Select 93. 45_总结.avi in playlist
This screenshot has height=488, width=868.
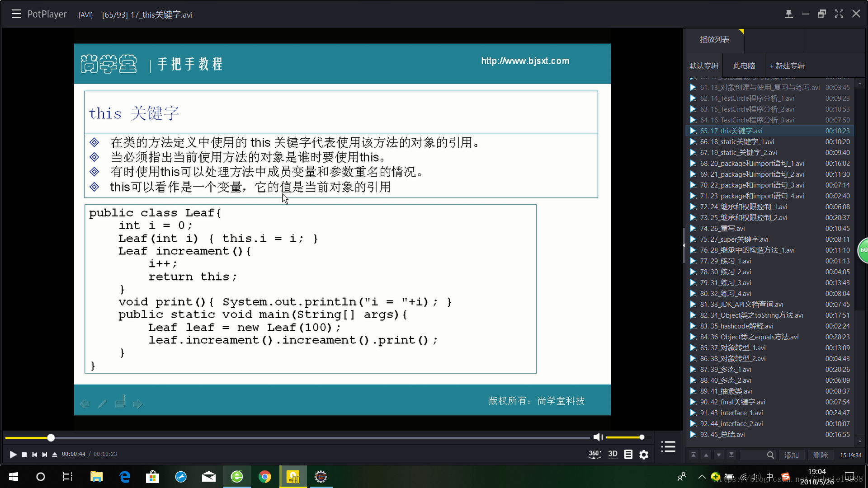coord(769,435)
